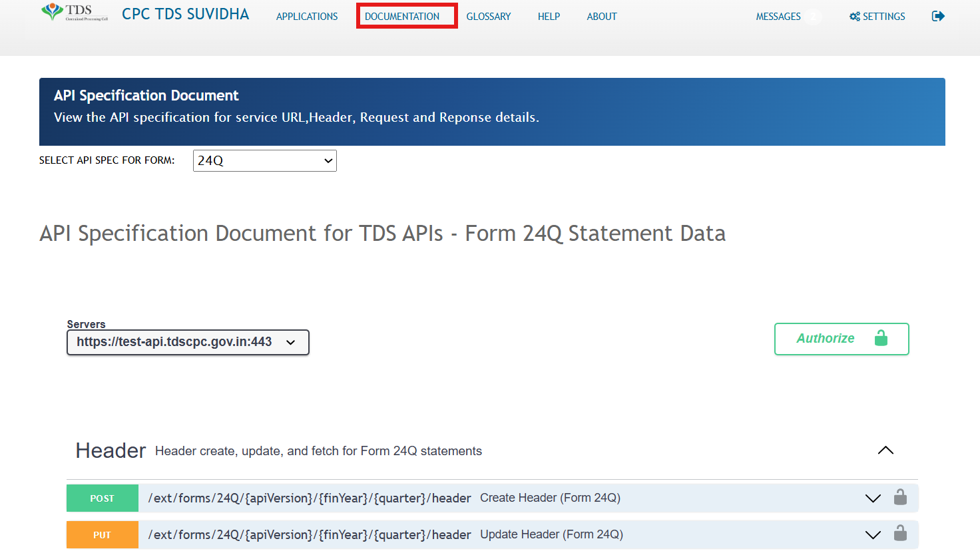Open the form selector set to 24Q
This screenshot has height=555, width=980.
point(264,160)
